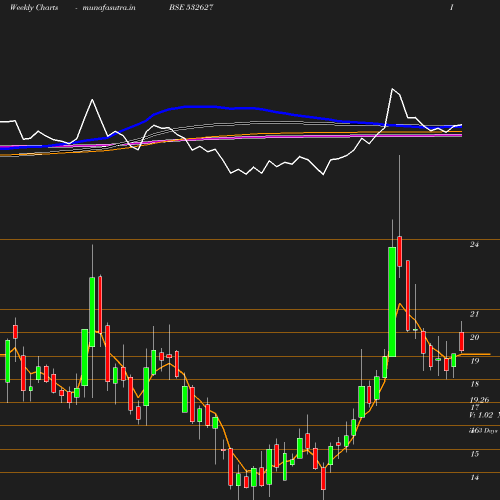Screen dimensions: 500x500
Task: Click the tallest green candlestick near 24
Action: 392,302
